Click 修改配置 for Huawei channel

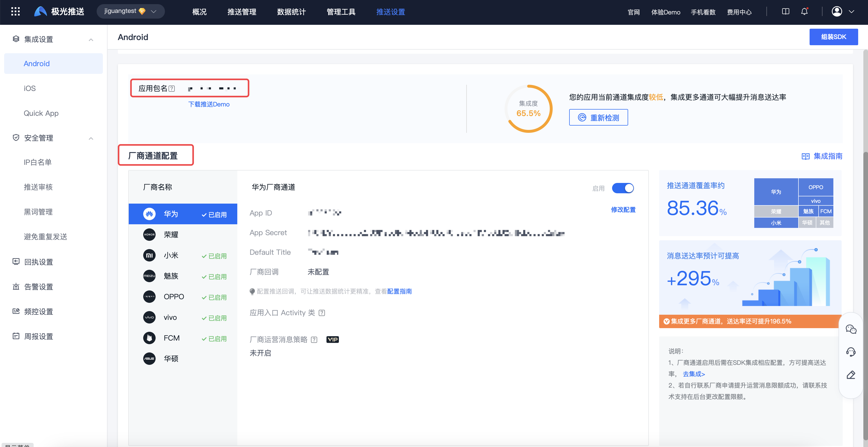click(623, 210)
